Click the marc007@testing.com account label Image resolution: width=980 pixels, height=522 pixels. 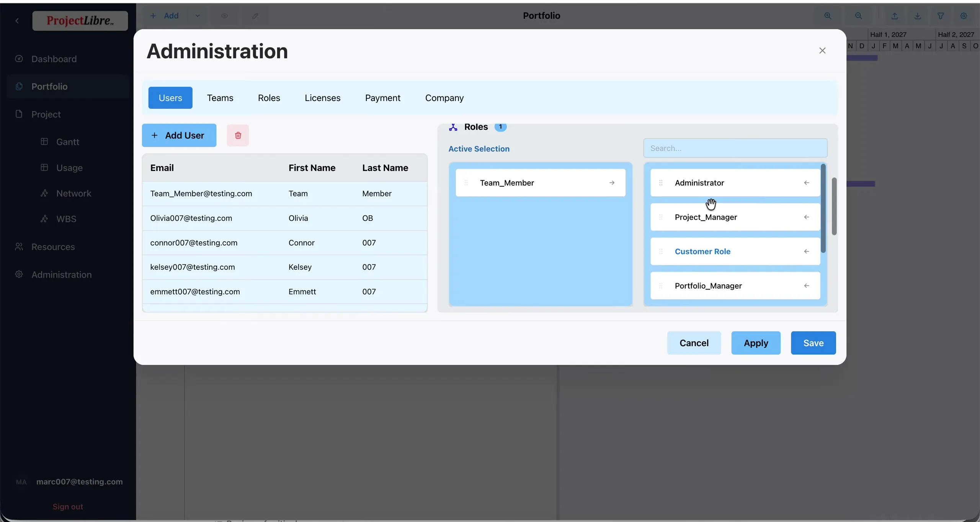click(79, 482)
